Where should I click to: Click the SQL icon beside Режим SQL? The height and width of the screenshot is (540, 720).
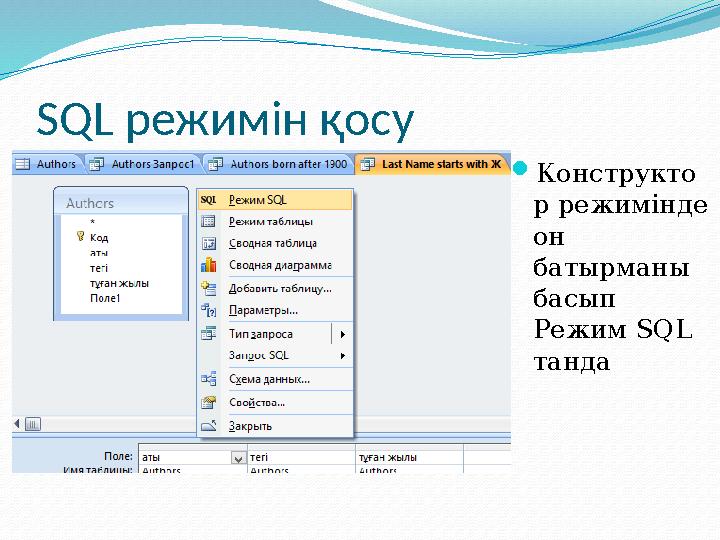(x=208, y=200)
